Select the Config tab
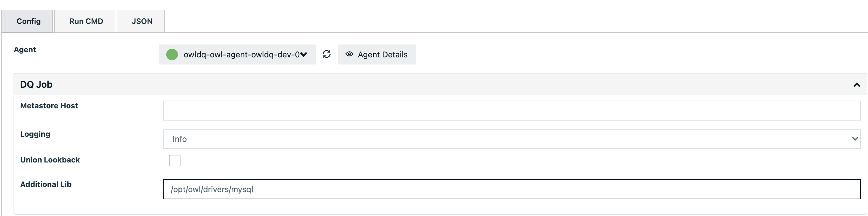Screen dimensions: 868x216 tap(28, 21)
